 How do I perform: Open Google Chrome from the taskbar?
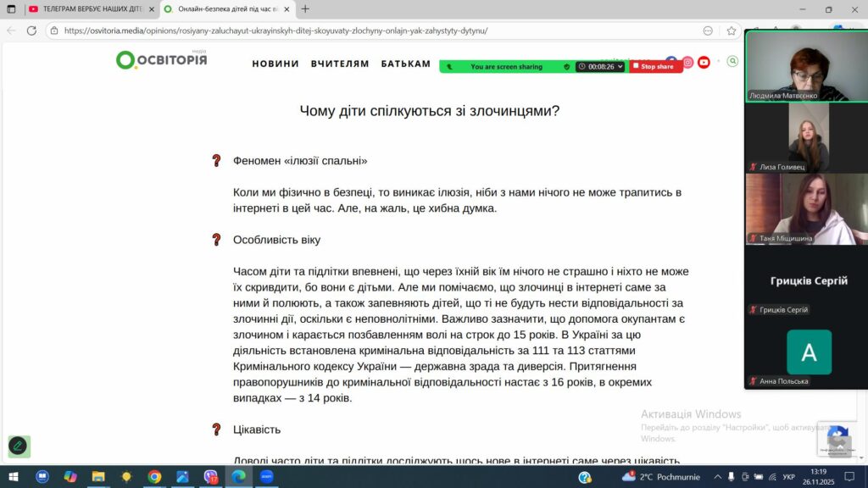[154, 477]
